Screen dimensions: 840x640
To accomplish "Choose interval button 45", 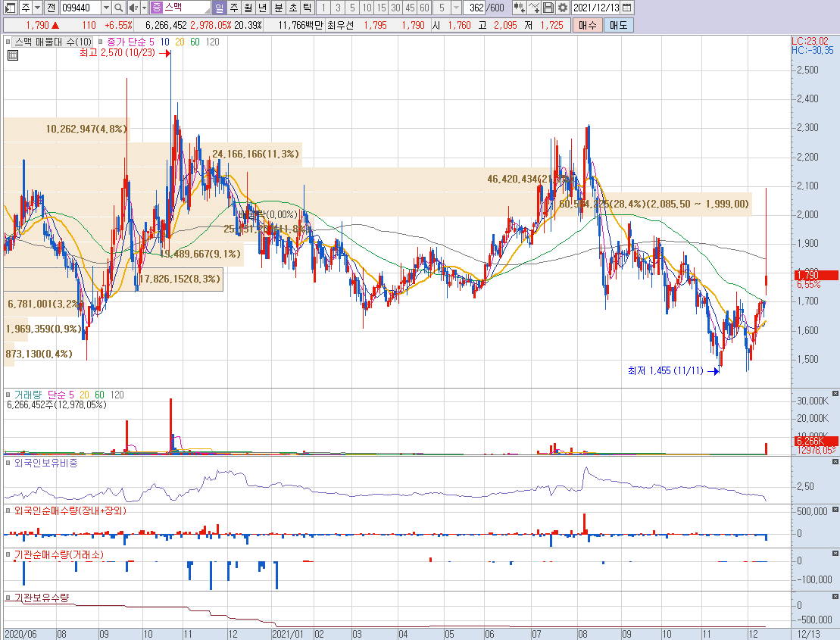I will click(411, 8).
